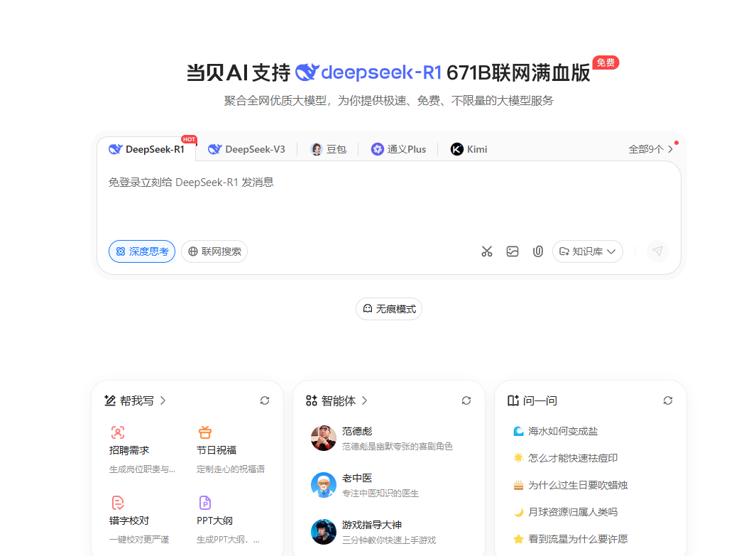Refresh the 智能体 card list
Image resolution: width=756 pixels, height=556 pixels.
point(466,400)
